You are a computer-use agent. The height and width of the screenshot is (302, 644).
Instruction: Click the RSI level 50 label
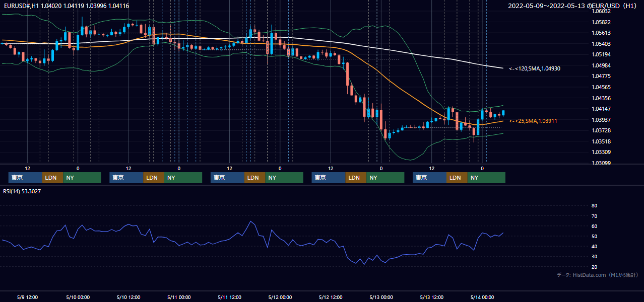pos(594,236)
